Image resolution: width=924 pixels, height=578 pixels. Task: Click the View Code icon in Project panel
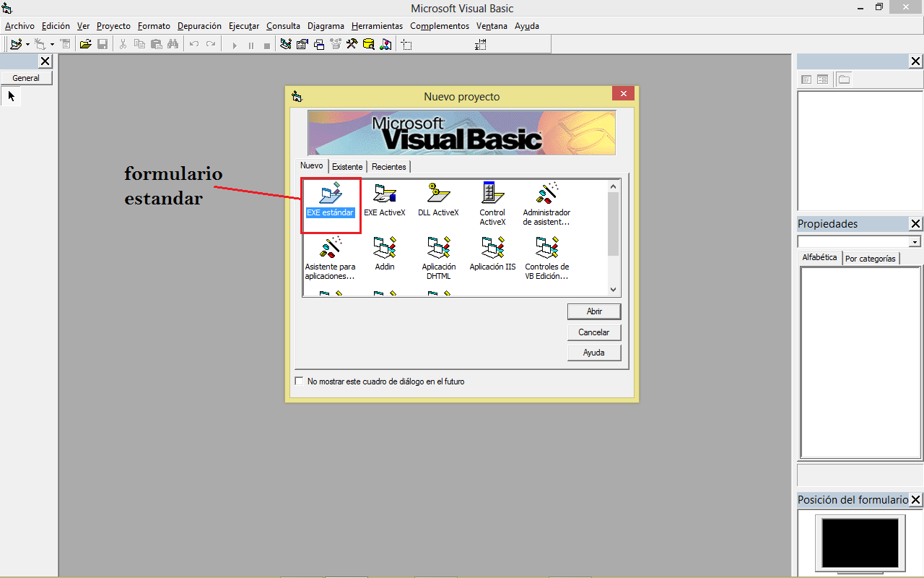pyautogui.click(x=806, y=79)
